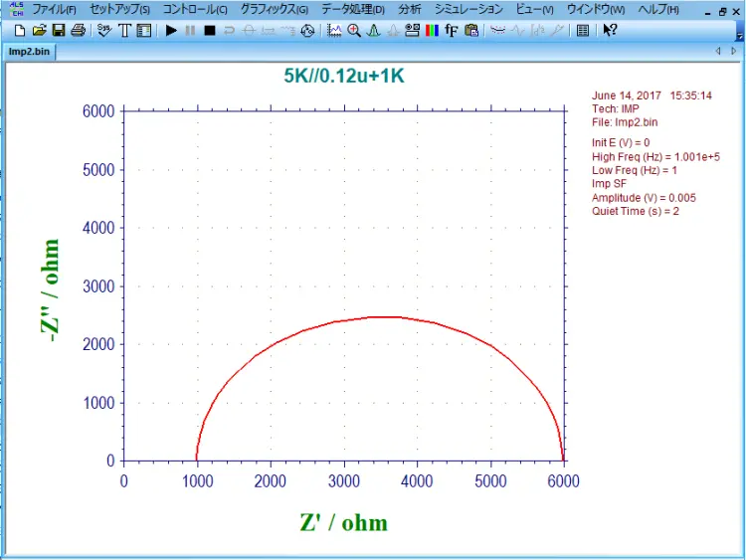This screenshot has width=746, height=560.
Task: Open the ヘルプ(H) menu
Action: point(658,10)
